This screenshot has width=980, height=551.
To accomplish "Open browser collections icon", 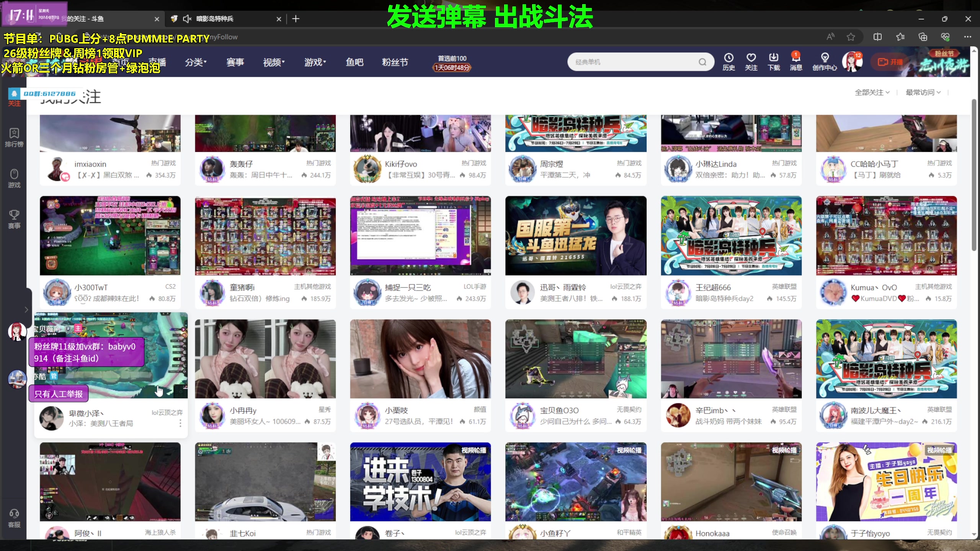I will 923,37.
